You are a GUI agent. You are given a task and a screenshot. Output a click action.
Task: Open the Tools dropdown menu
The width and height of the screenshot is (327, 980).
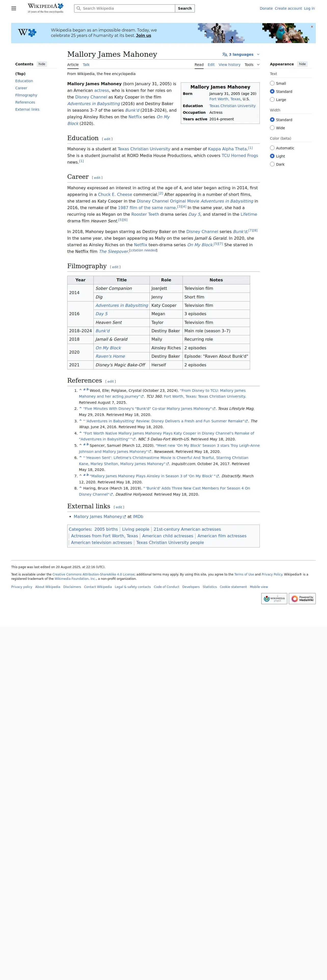(252, 65)
